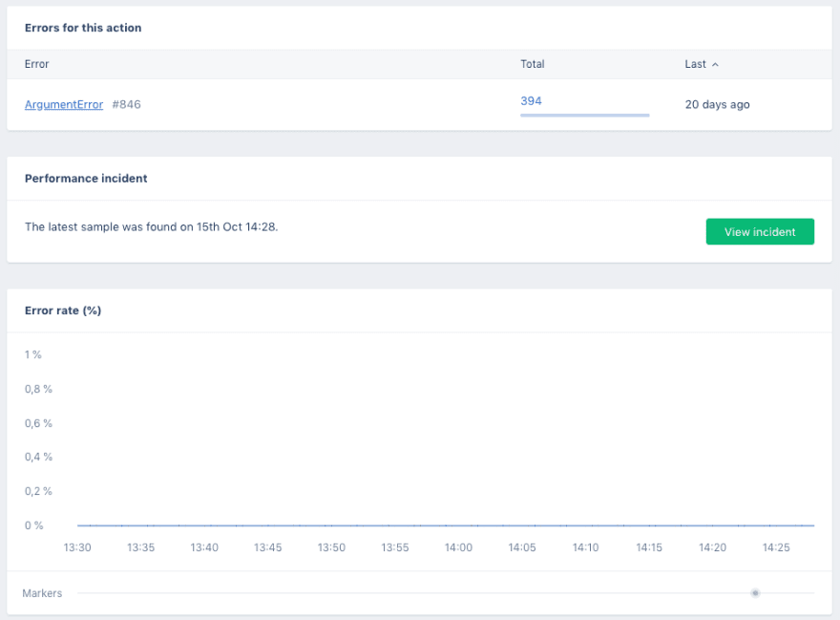The height and width of the screenshot is (620, 840).
Task: Sort by the Total column header
Action: [532, 64]
